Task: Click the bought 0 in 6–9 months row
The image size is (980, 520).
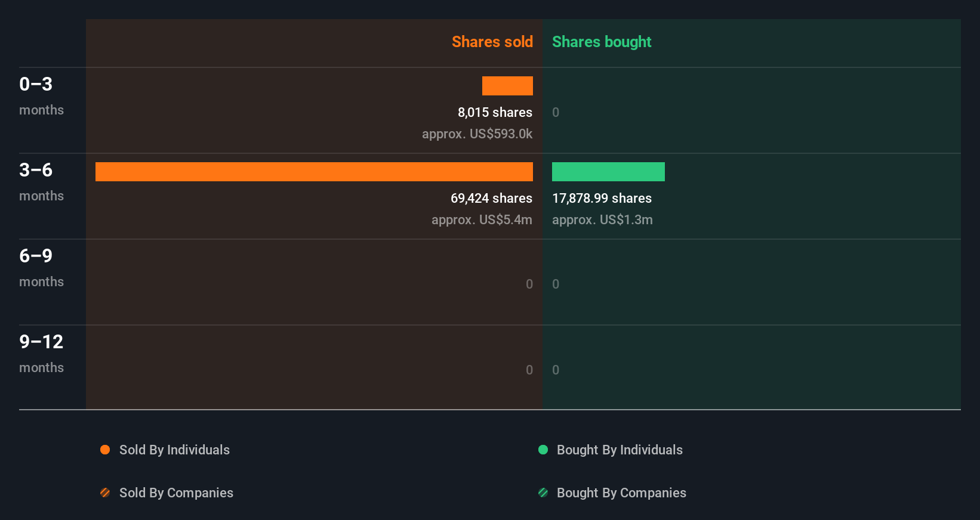Action: point(556,284)
